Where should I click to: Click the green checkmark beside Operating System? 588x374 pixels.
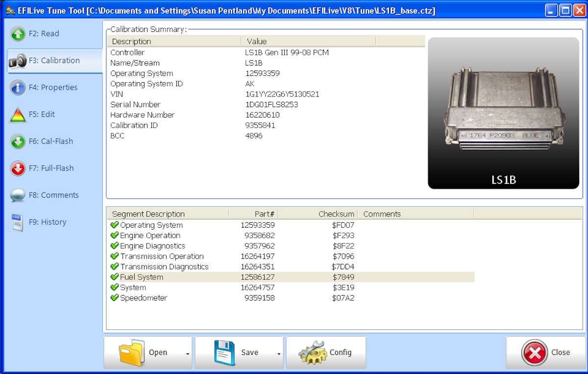115,225
